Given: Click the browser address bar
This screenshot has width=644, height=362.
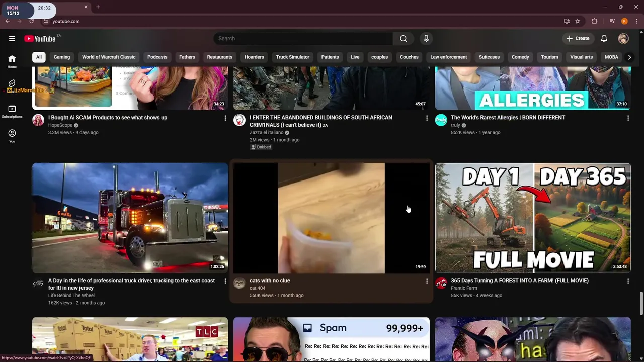Looking at the screenshot, I should click(302, 21).
